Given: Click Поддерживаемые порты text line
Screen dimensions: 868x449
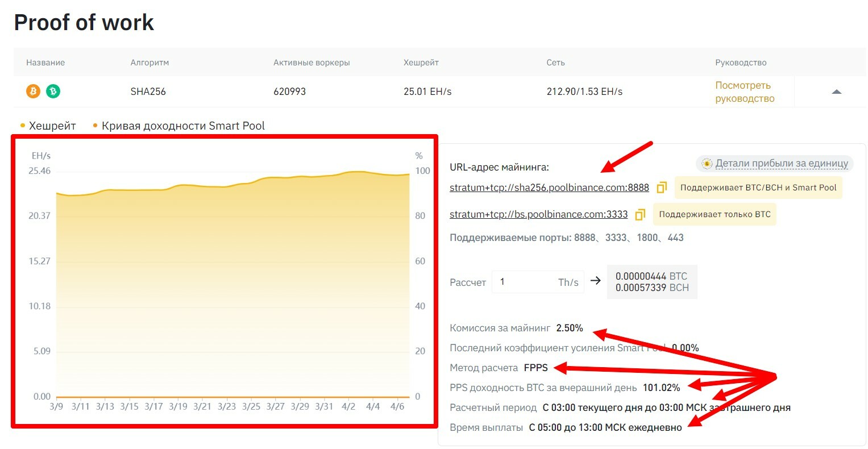Looking at the screenshot, I should (x=567, y=238).
